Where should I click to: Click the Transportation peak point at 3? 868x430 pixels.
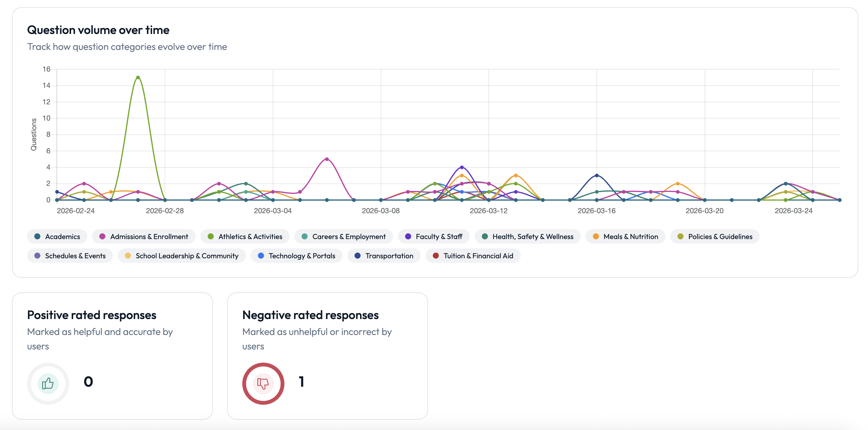597,175
